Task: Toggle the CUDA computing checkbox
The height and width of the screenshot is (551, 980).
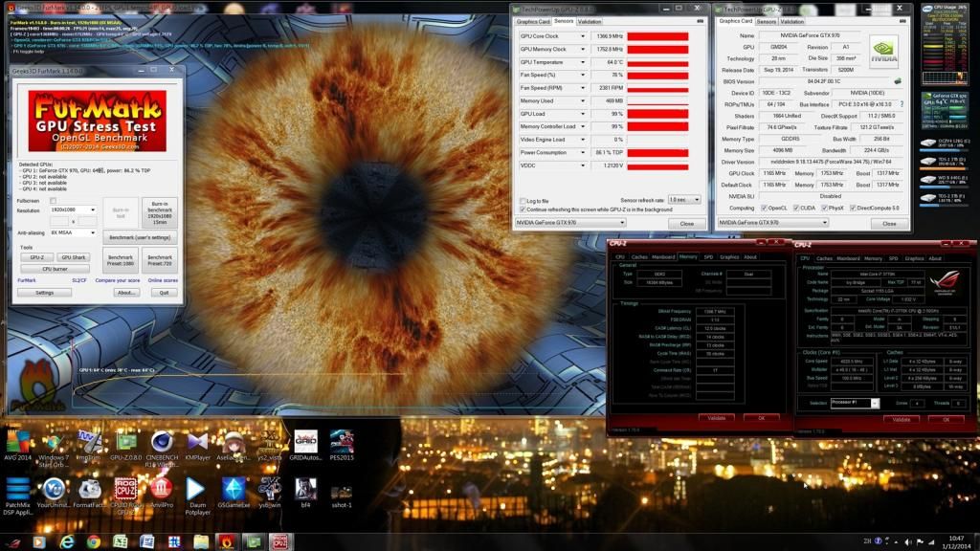Action: [x=796, y=208]
